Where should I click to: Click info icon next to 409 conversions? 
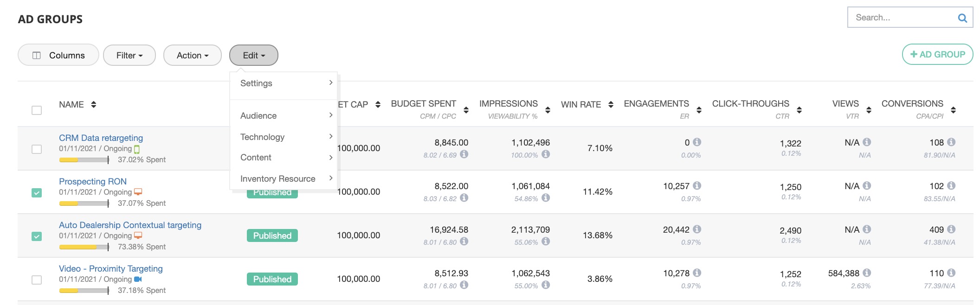[951, 229]
